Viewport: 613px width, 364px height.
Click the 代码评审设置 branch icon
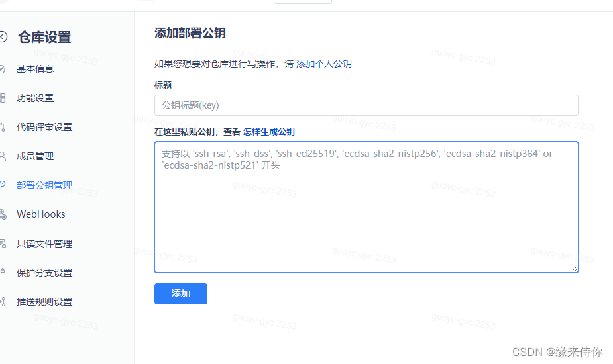tap(3, 127)
